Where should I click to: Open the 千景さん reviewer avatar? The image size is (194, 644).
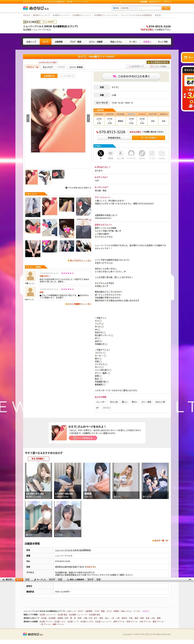click(x=31, y=276)
